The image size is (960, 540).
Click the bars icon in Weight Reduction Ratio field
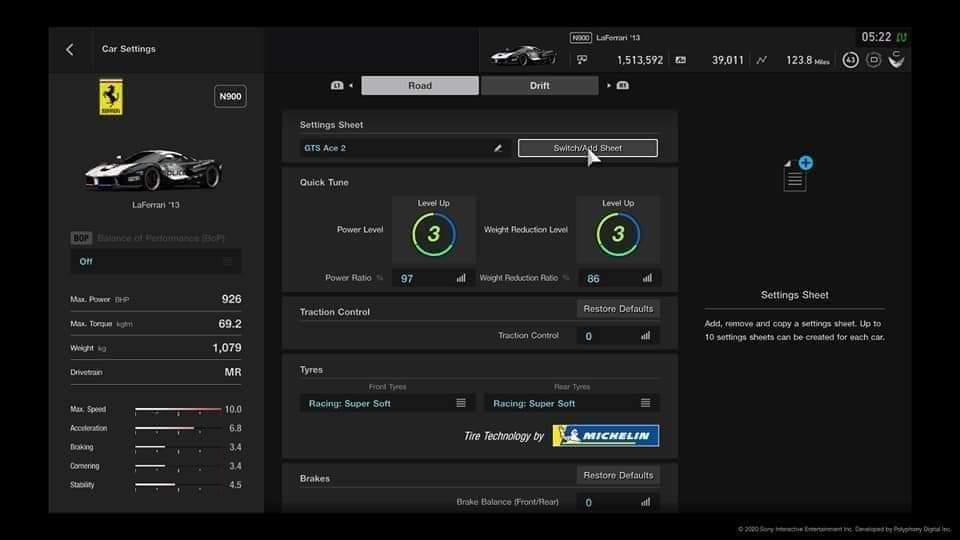pos(647,278)
